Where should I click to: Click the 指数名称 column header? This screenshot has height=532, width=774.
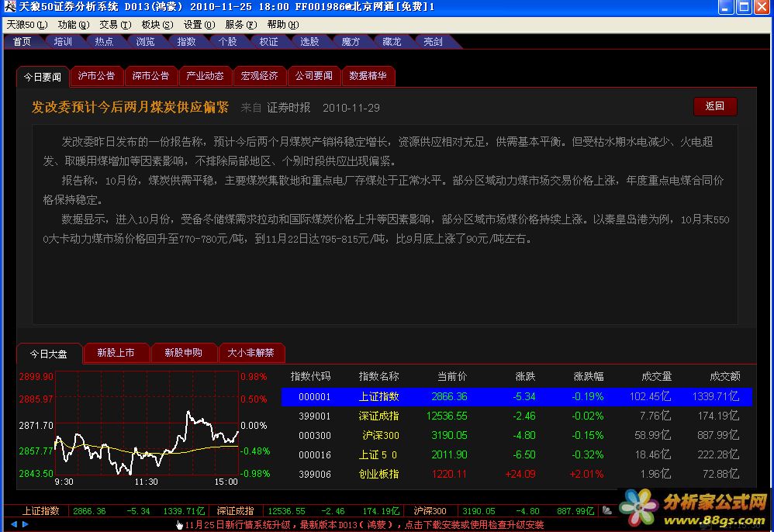pos(378,377)
